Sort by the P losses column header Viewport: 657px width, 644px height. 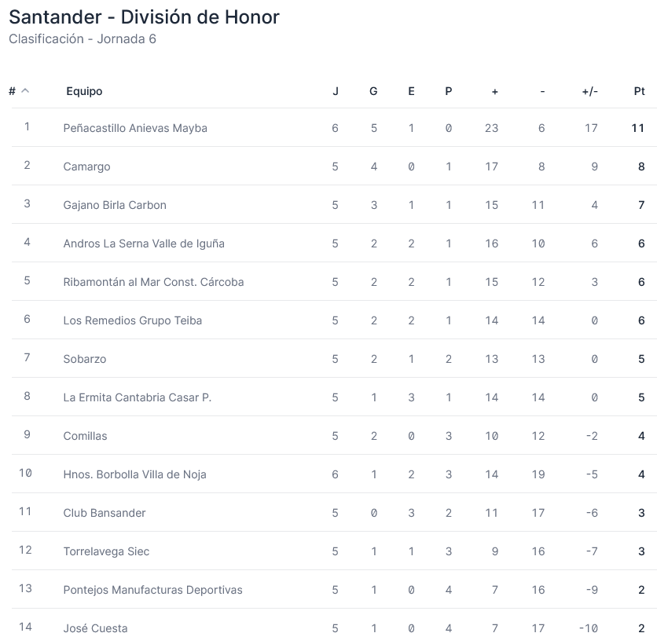pyautogui.click(x=449, y=91)
